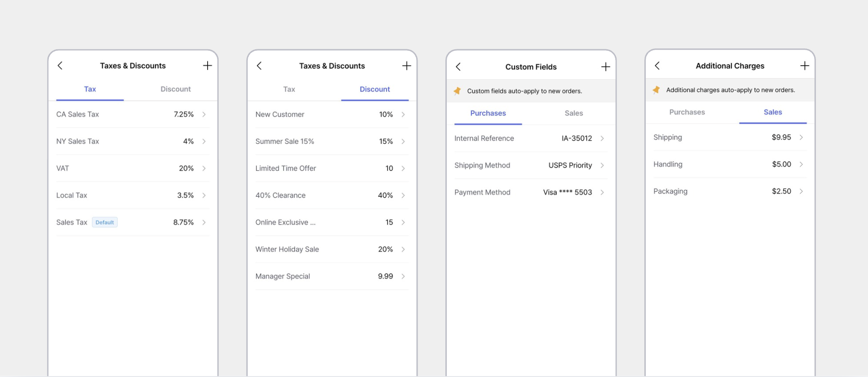
Task: Expand the Manager Special discount chevron
Action: [403, 276]
